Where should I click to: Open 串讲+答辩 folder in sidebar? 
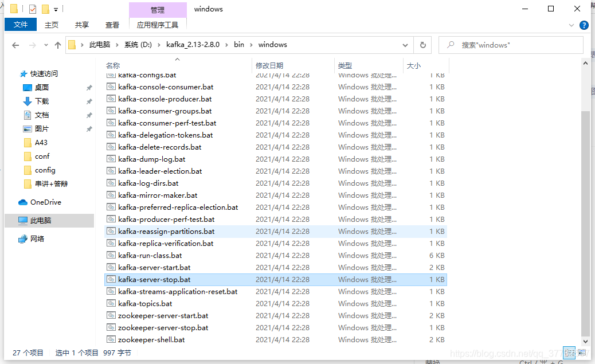(51, 183)
